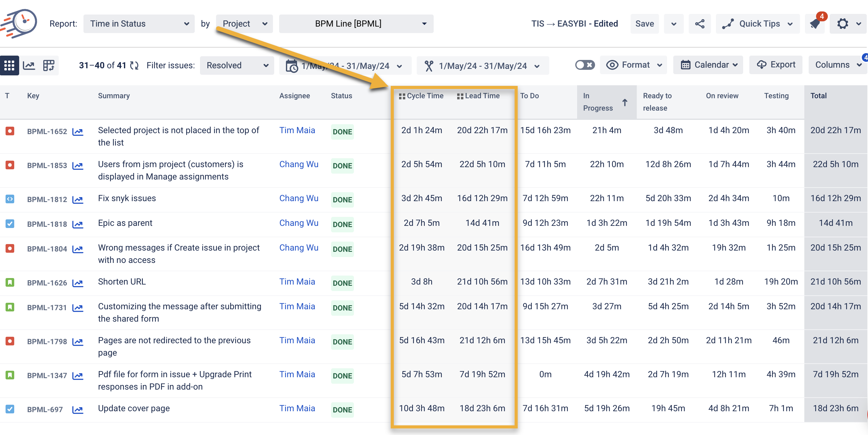
Task: Open the Format menu
Action: [633, 65]
